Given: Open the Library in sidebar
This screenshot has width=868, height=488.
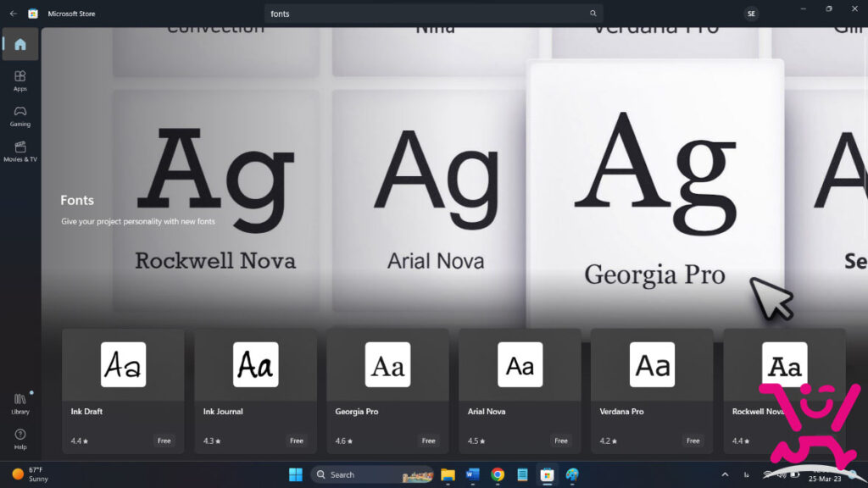Looking at the screenshot, I should tap(20, 404).
